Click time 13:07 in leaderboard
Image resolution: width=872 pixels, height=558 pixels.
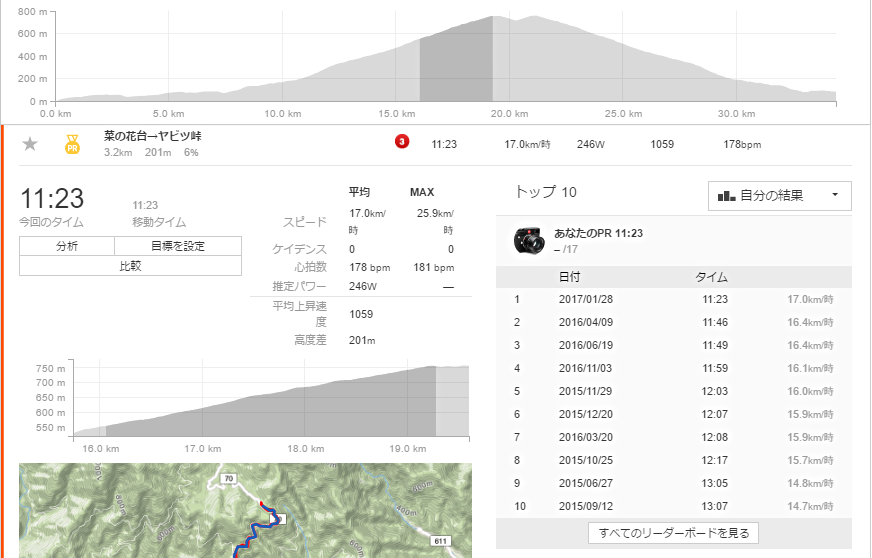tap(715, 506)
